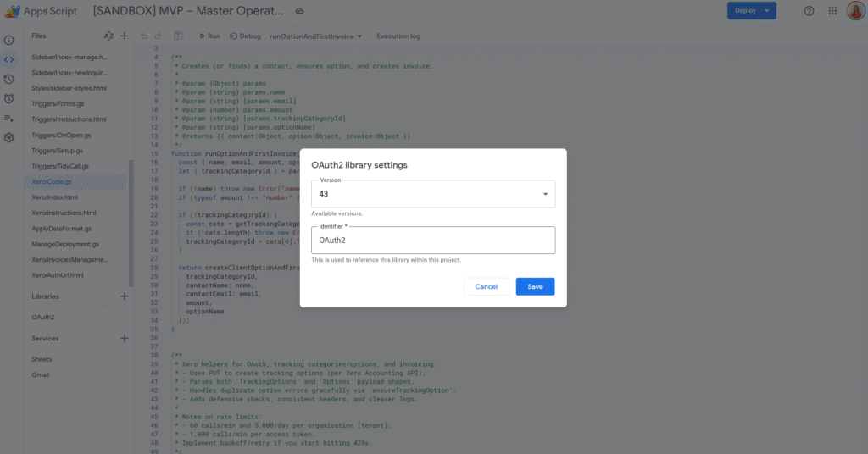Image resolution: width=868 pixels, height=454 pixels.
Task: Click the Help question mark icon
Action: 809,11
